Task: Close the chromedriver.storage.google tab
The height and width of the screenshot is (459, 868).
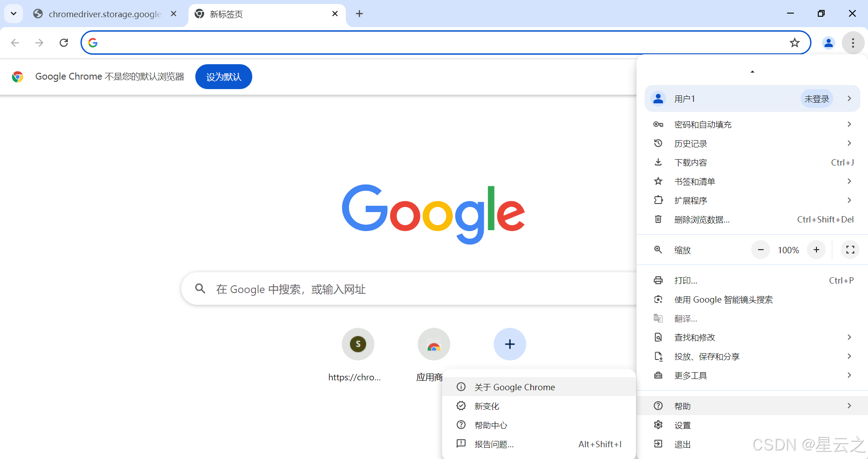Action: (174, 14)
